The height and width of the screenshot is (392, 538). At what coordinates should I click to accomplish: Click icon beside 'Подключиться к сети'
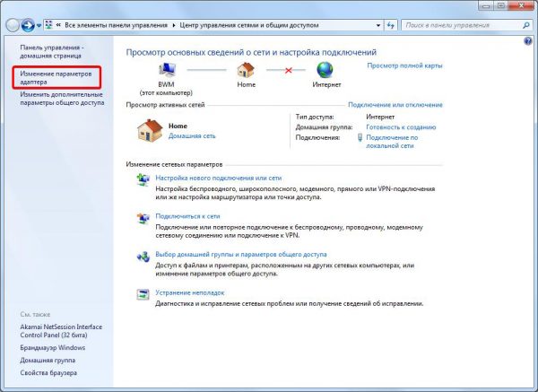point(143,218)
